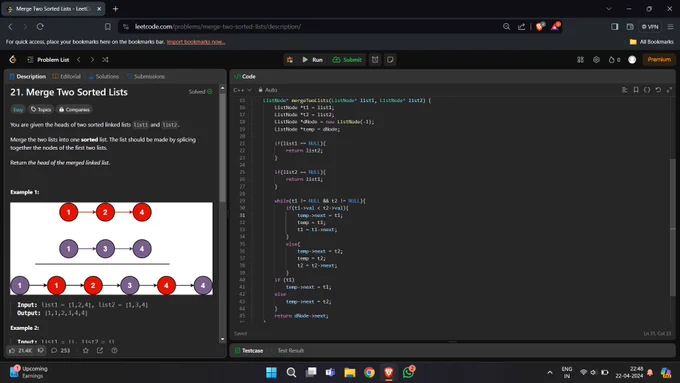680x383 pixels.
Task: Open the Code panel tab
Action: pyautogui.click(x=245, y=76)
